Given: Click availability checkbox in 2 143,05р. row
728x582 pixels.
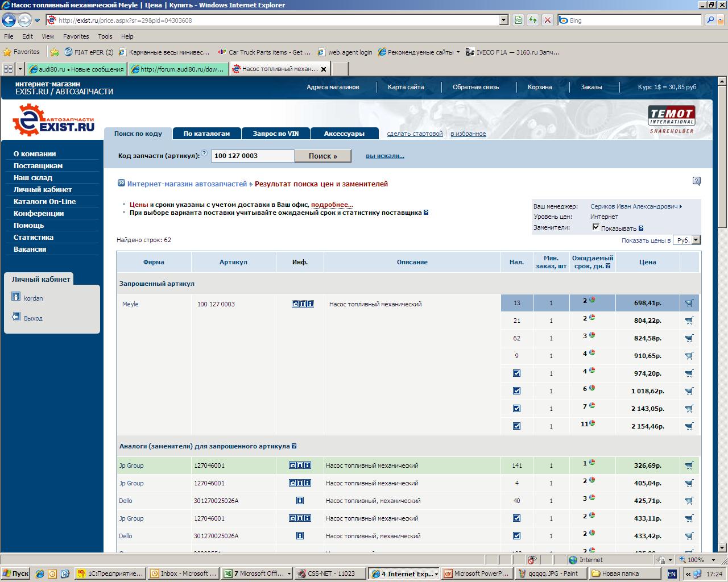Looking at the screenshot, I should point(516,409).
